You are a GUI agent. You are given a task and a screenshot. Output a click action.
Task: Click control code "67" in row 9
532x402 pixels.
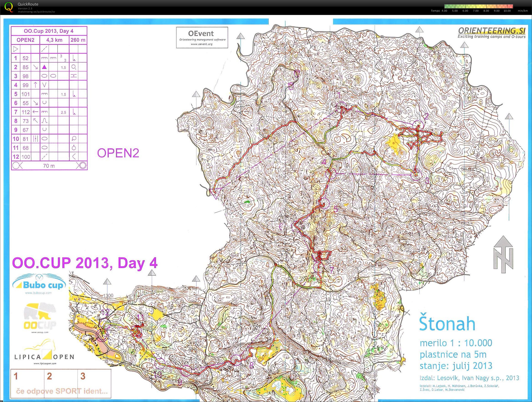pos(25,130)
